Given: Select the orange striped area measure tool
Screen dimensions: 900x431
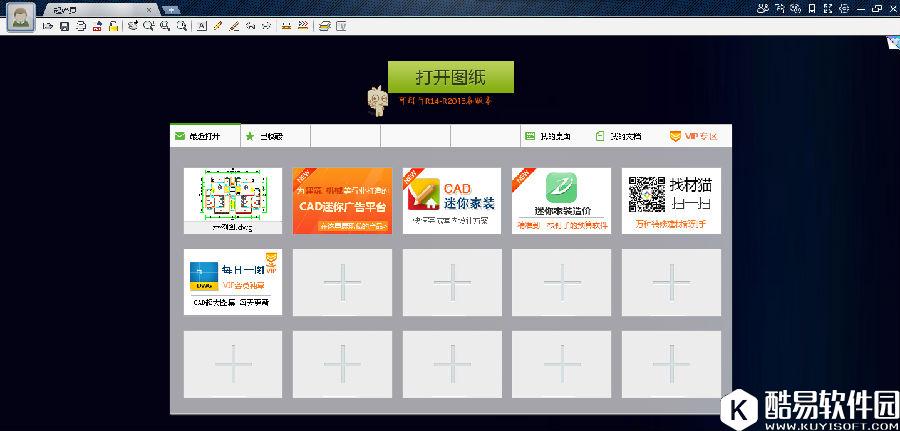Looking at the screenshot, I should (303, 26).
